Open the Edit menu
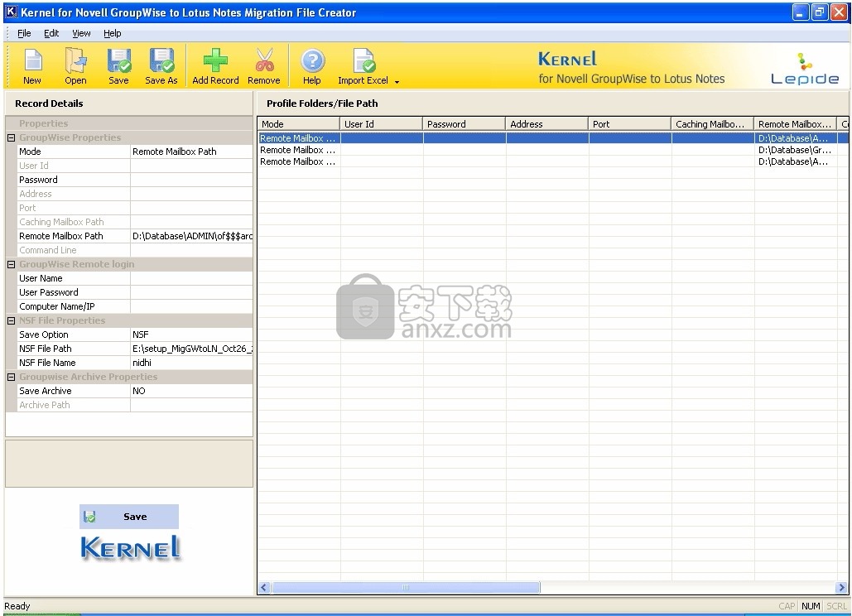Viewport: 852px width, 616px height. coord(51,33)
